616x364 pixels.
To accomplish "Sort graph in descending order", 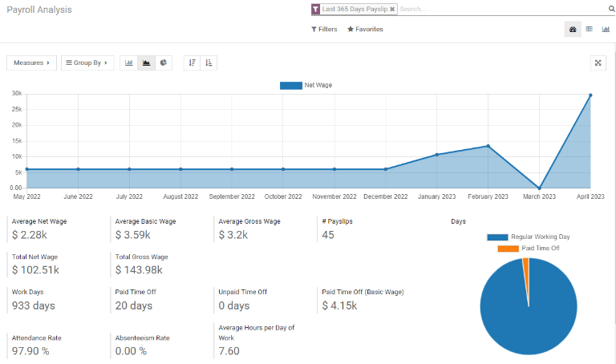I will (192, 63).
